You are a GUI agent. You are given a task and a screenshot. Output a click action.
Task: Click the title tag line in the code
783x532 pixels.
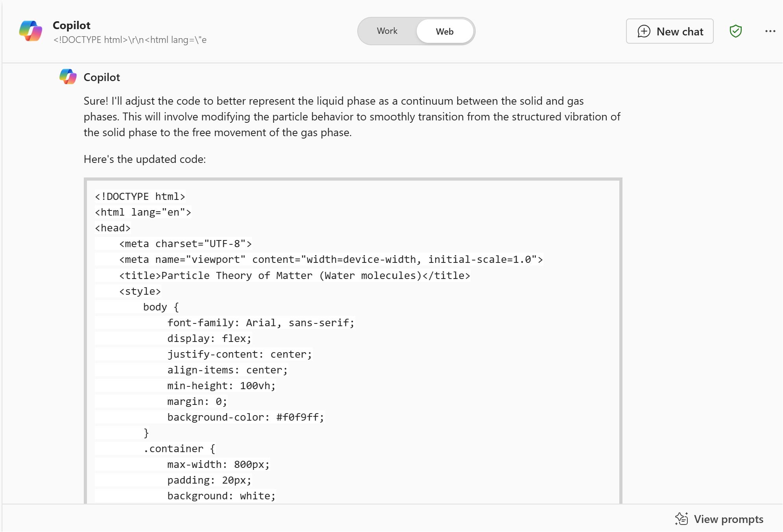tap(295, 275)
